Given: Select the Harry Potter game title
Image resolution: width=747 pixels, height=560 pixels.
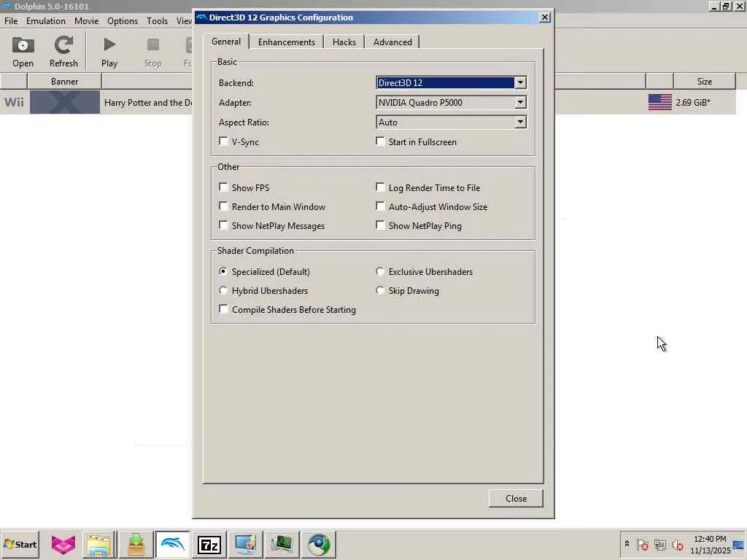Looking at the screenshot, I should 148,102.
